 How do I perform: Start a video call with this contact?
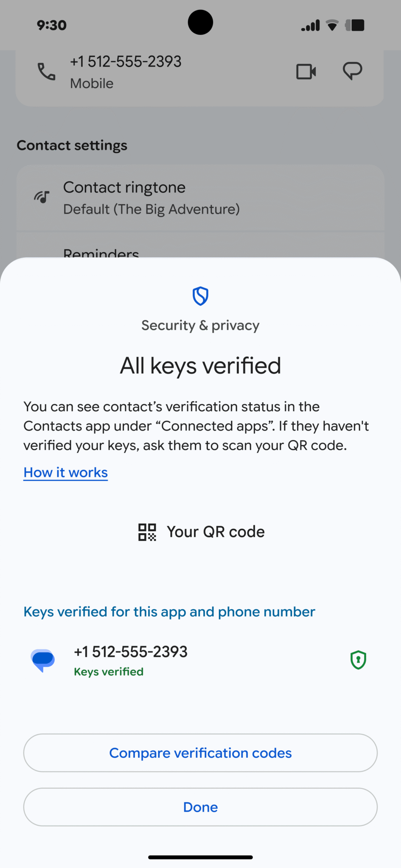pyautogui.click(x=306, y=71)
